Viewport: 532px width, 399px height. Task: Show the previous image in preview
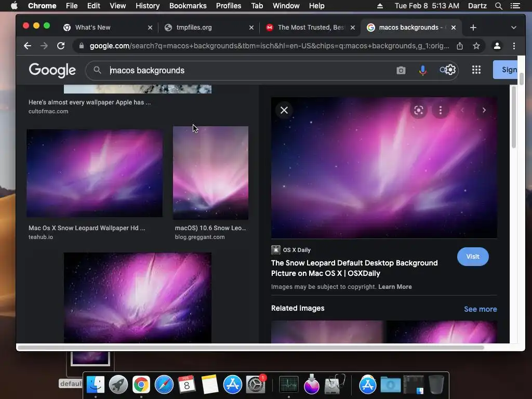click(462, 110)
